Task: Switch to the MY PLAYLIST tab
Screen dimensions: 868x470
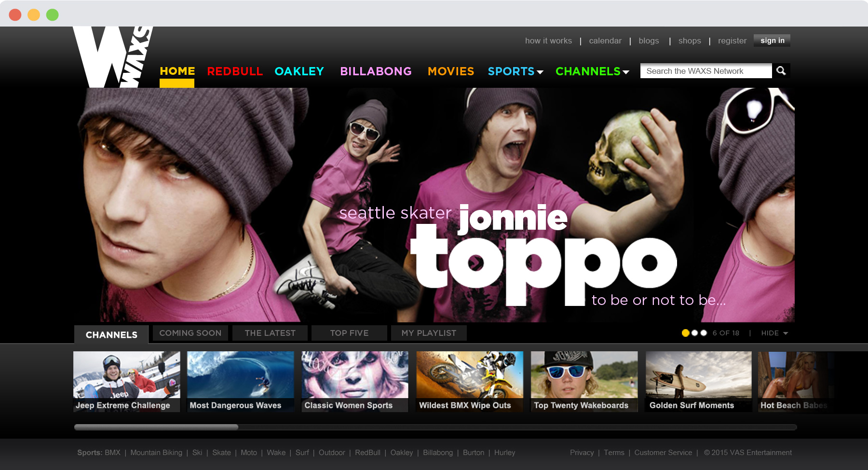Action: [429, 333]
